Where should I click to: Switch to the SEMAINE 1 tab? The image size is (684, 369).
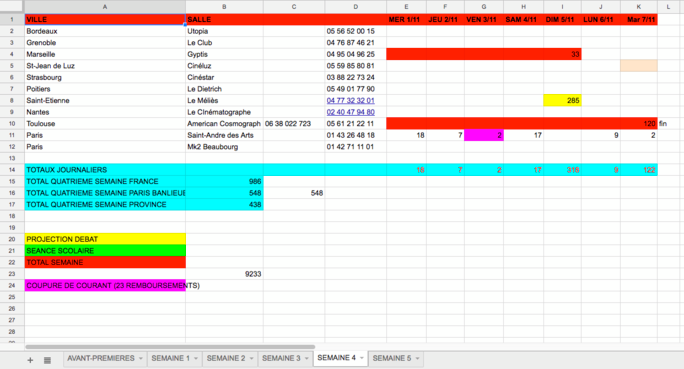(171, 359)
